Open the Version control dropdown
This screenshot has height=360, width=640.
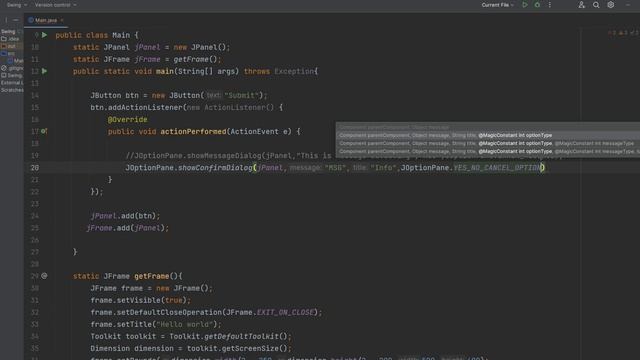(55, 5)
